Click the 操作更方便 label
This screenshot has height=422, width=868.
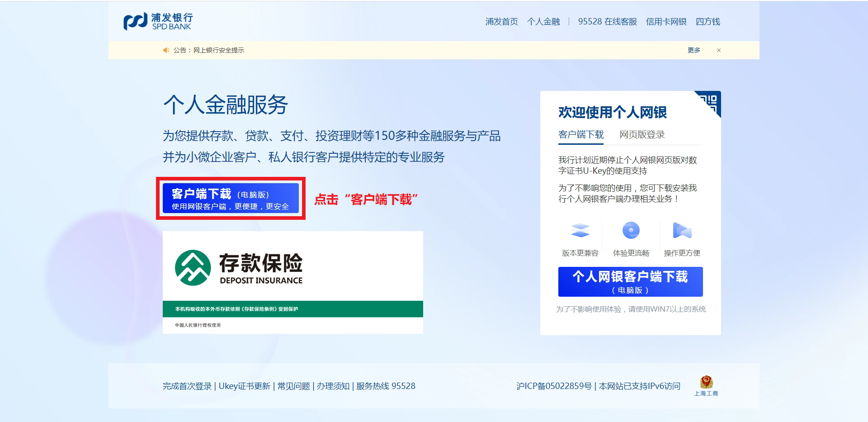[x=682, y=253]
